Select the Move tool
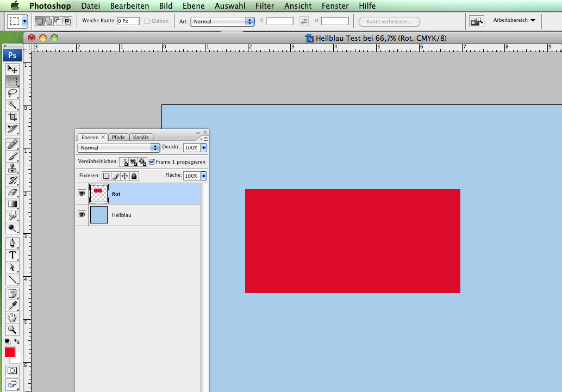562x392 pixels. [12, 70]
